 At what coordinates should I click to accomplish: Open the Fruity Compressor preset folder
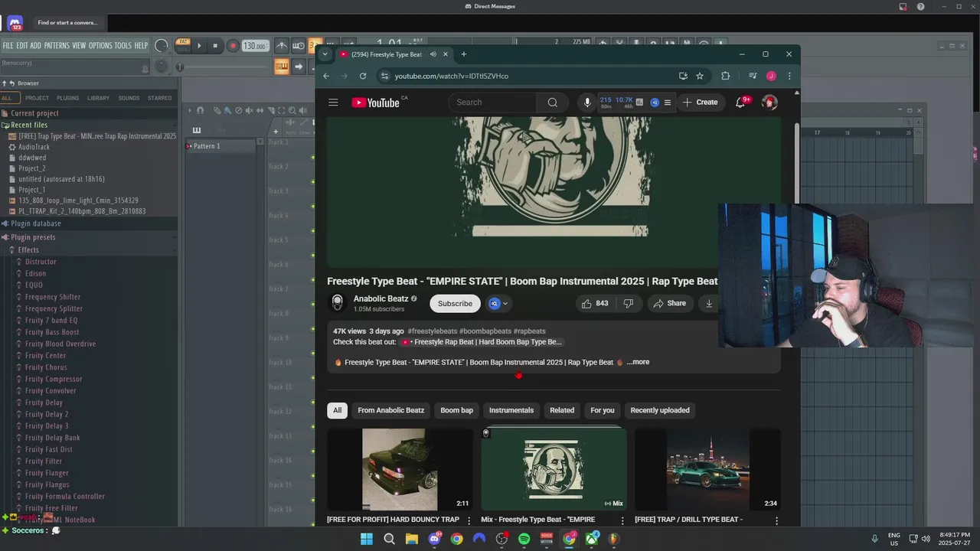click(54, 379)
